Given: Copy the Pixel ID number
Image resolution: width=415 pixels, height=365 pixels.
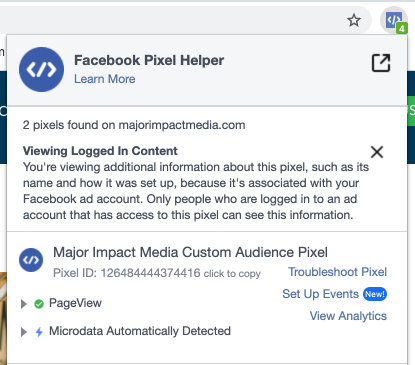Looking at the screenshot, I should tap(150, 273).
